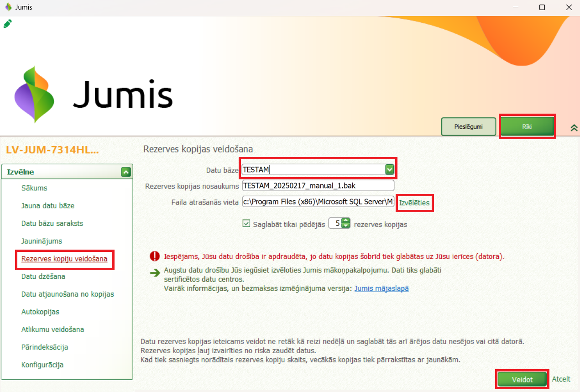
Task: Increase the backup copies count stepper
Action: 346,221
